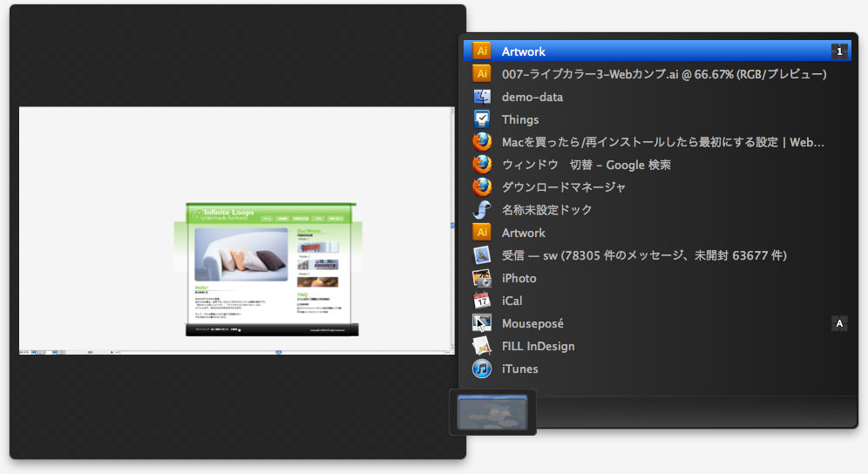Switch to ダウンロードマネージャ window
This screenshot has height=474, width=868.
pos(657,187)
